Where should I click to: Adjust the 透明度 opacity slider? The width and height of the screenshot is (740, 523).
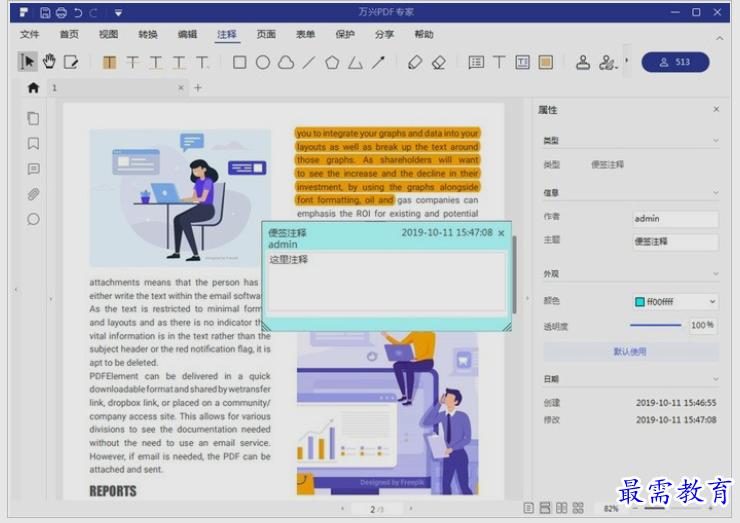656,325
